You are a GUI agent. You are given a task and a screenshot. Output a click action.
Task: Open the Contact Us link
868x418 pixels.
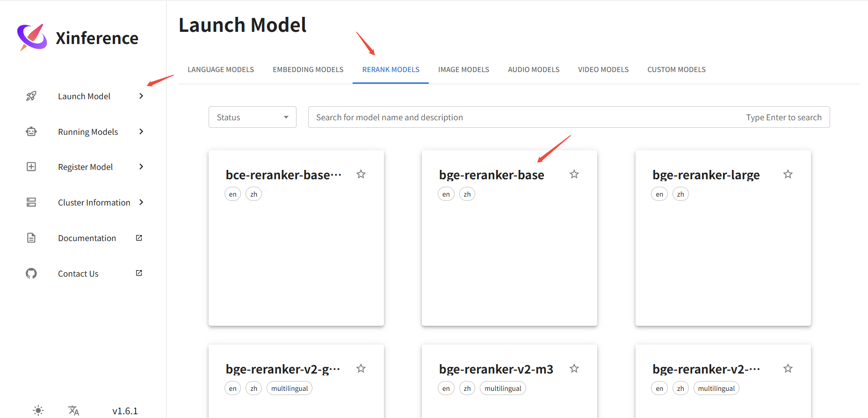pyautogui.click(x=78, y=273)
